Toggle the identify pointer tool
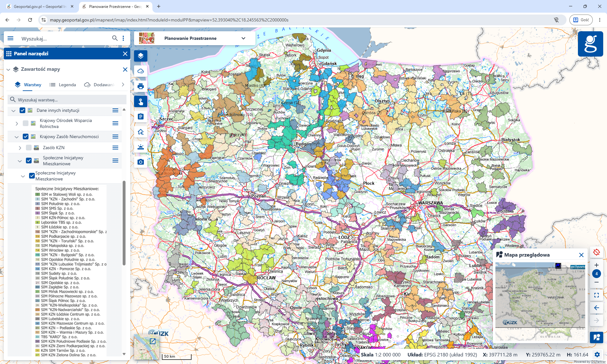Image resolution: width=607 pixels, height=364 pixels. [141, 101]
